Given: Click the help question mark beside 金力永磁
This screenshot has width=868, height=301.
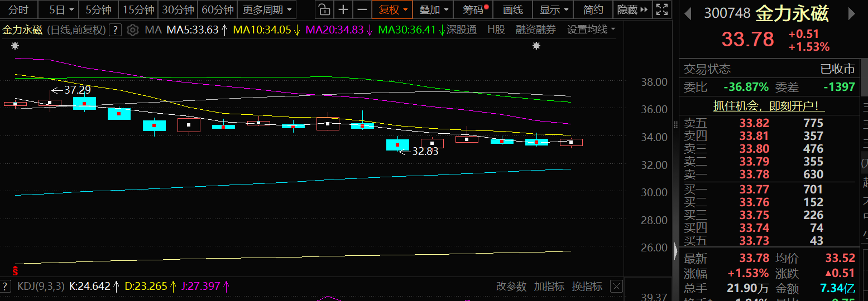Looking at the screenshot, I should click(x=115, y=30).
